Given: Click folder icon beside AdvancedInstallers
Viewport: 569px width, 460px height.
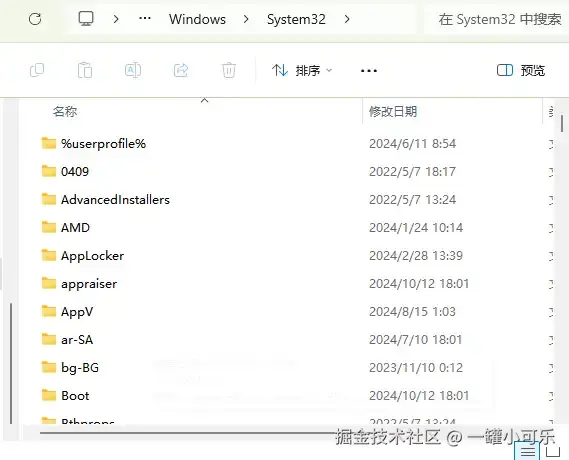Looking at the screenshot, I should pyautogui.click(x=49, y=199).
